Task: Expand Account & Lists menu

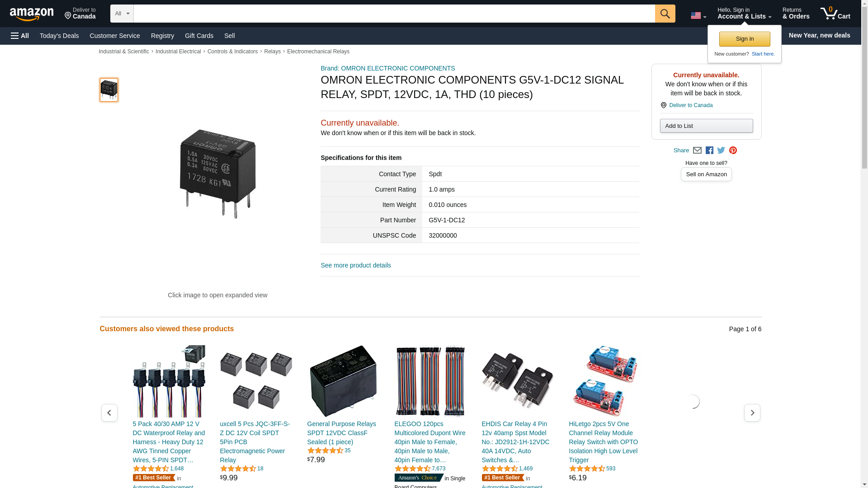Action: [x=744, y=14]
